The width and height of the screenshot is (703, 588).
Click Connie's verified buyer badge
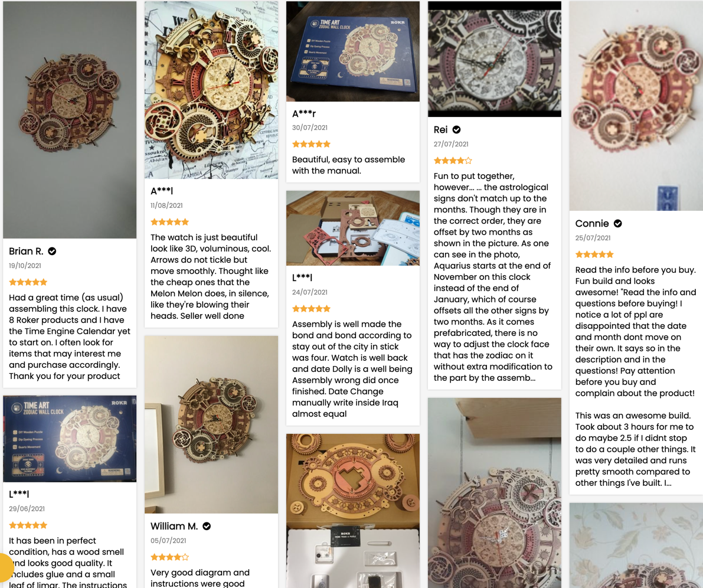(617, 224)
